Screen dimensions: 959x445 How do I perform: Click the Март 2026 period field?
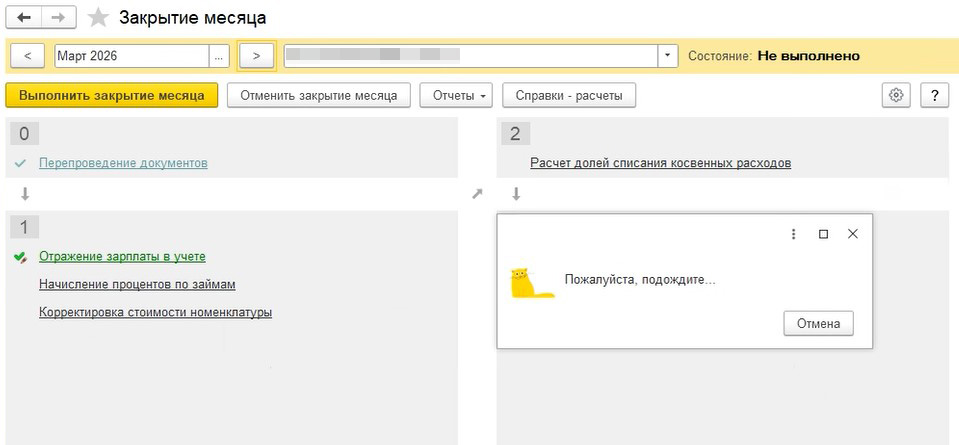(130, 56)
